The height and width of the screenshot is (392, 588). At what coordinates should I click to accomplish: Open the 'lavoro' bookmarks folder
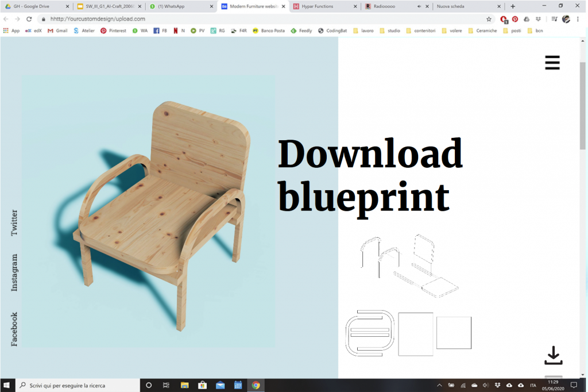pyautogui.click(x=364, y=30)
